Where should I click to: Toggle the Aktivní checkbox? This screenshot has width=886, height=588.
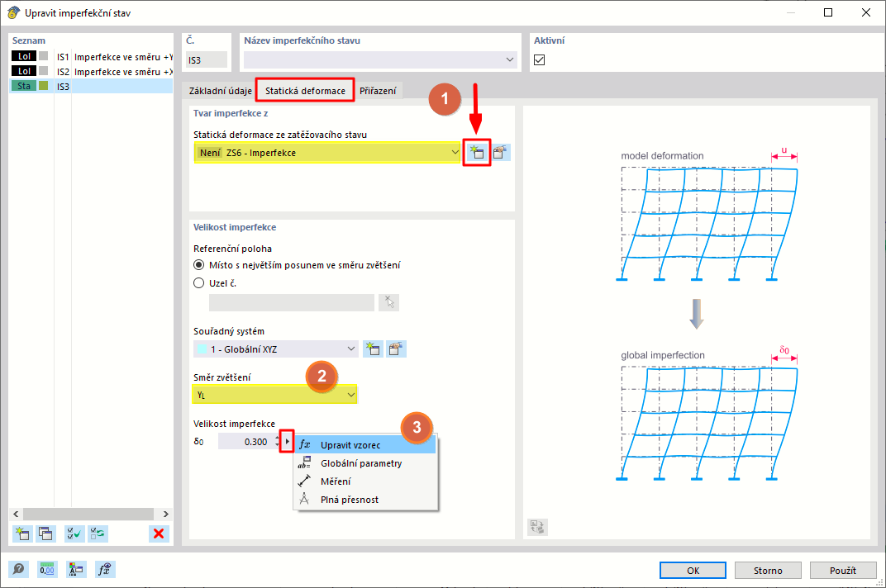540,59
